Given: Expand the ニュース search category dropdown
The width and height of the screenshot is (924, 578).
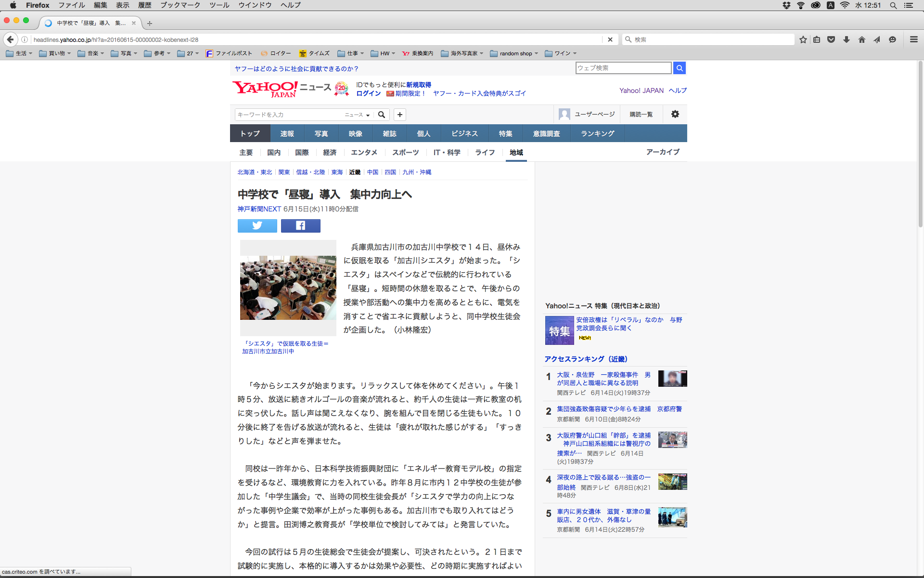Looking at the screenshot, I should coord(357,115).
